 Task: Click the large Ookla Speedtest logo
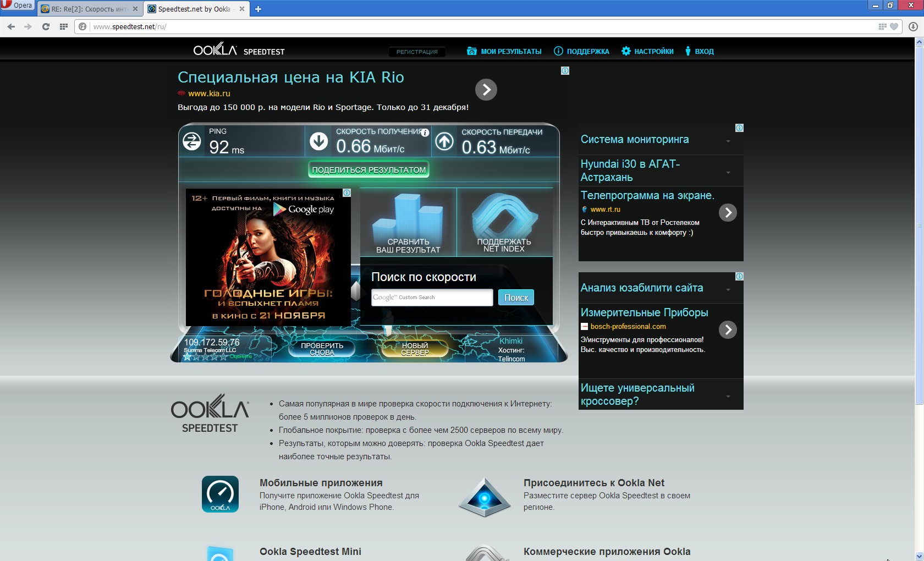point(210,414)
